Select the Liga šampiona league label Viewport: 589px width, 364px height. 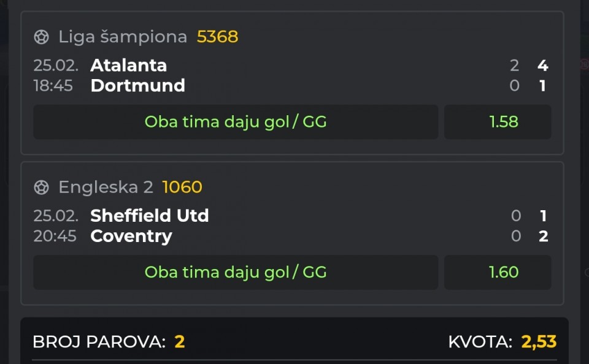pyautogui.click(x=122, y=37)
